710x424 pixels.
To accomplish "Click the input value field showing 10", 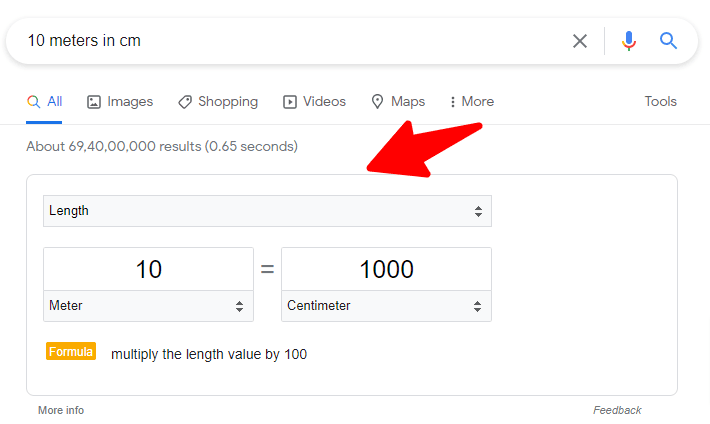I will [148, 269].
